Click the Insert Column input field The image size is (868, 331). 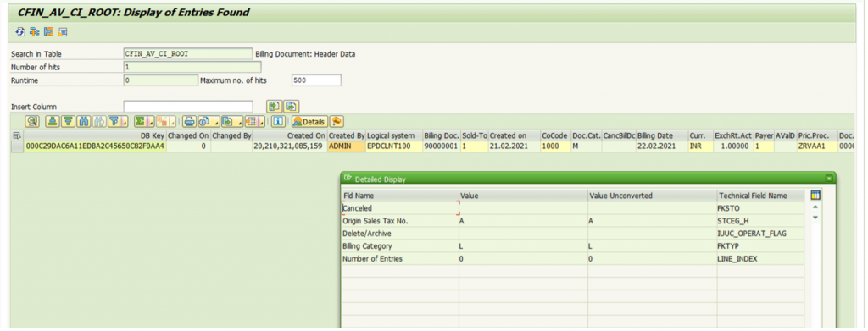point(188,106)
